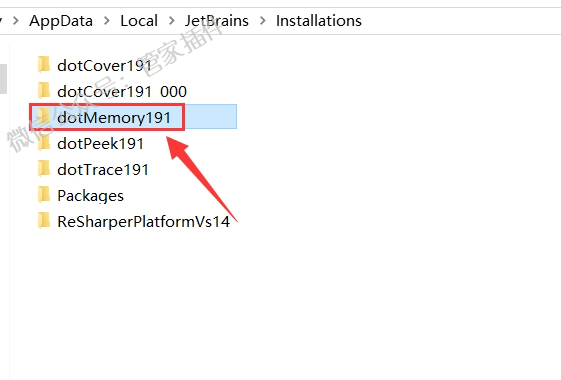The image size is (561, 380).
Task: Expand chevron between AppData and Local
Action: point(107,21)
